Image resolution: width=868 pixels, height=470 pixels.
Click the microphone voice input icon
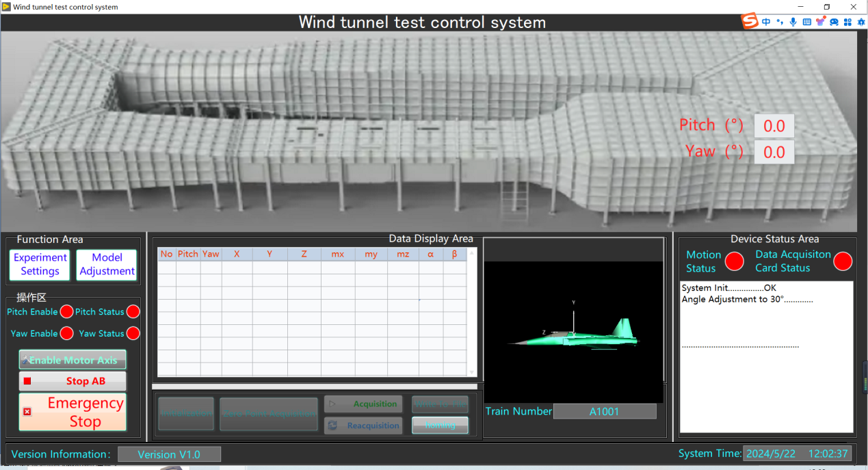point(793,22)
